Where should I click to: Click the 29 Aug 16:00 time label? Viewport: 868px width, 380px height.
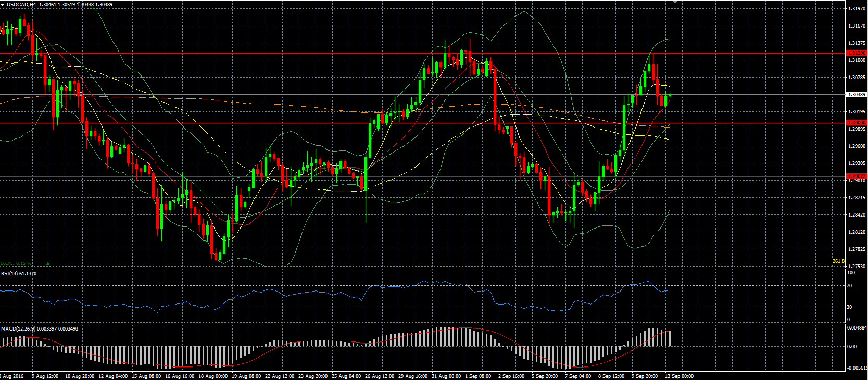point(413,376)
